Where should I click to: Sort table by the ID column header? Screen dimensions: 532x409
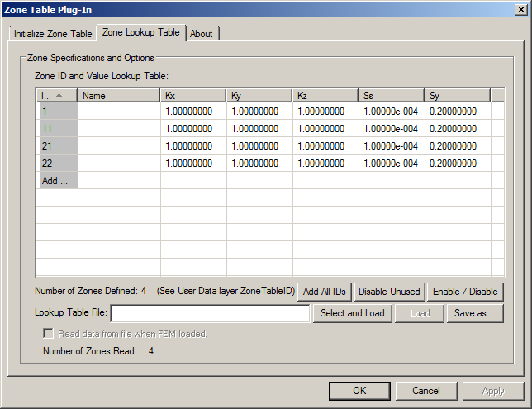(x=58, y=95)
